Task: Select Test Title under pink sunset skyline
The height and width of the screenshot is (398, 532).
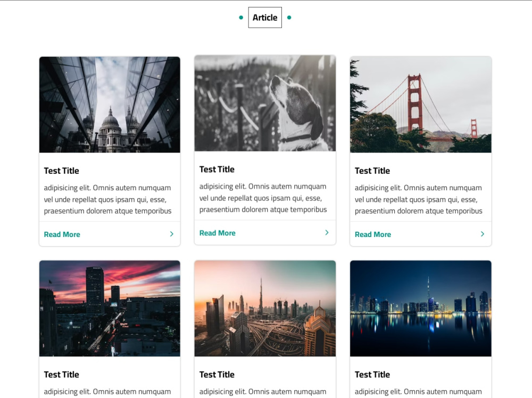Action: (61, 375)
